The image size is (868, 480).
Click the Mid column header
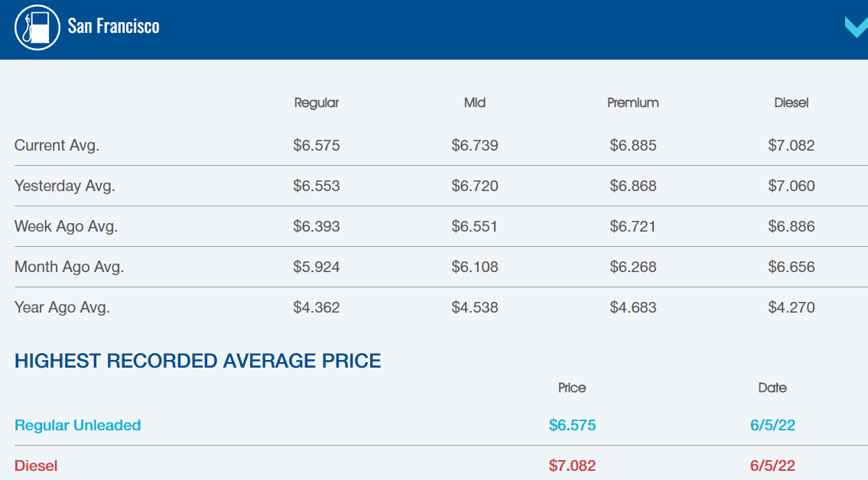[x=475, y=102]
